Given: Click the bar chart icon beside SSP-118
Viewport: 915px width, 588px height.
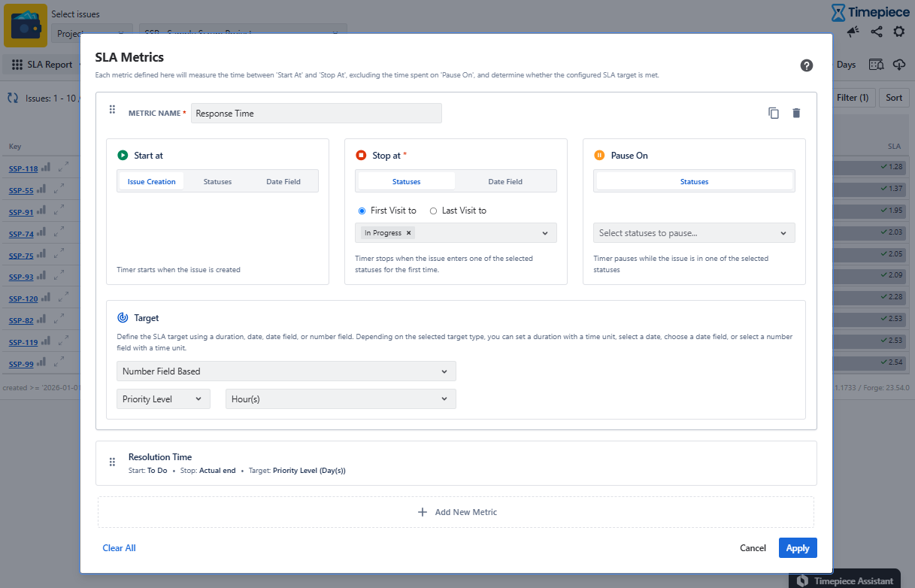Looking at the screenshot, I should click(x=46, y=168).
